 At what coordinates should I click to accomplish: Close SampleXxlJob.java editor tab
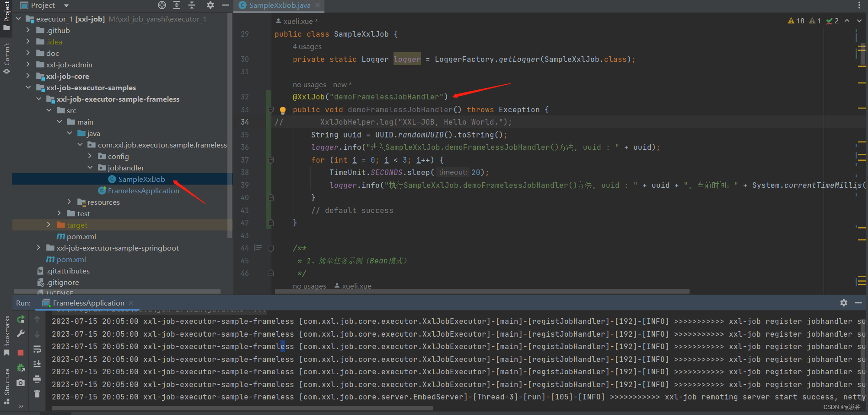click(318, 5)
